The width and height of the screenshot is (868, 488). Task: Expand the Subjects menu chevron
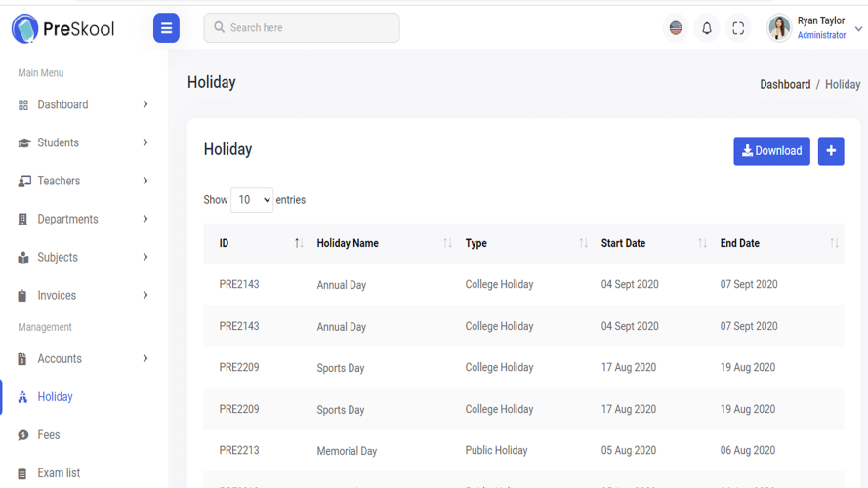[145, 258]
